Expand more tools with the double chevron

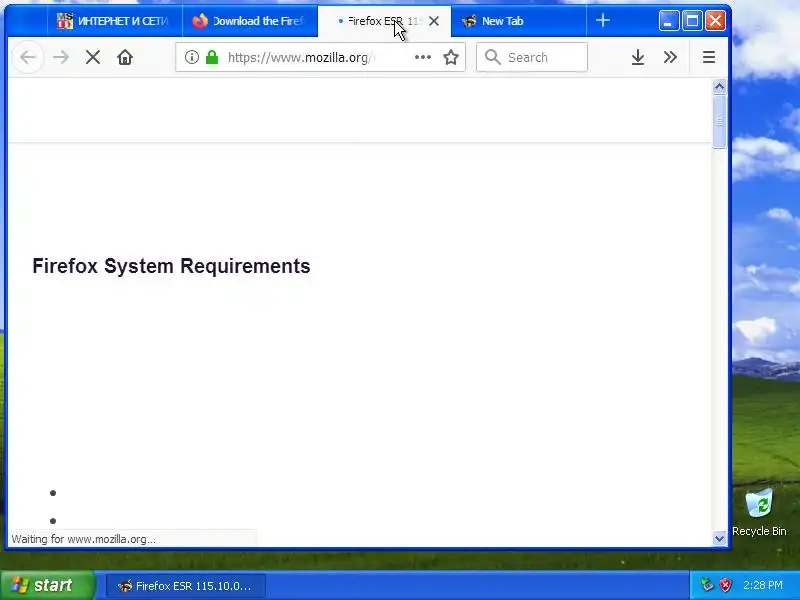pyautogui.click(x=670, y=57)
